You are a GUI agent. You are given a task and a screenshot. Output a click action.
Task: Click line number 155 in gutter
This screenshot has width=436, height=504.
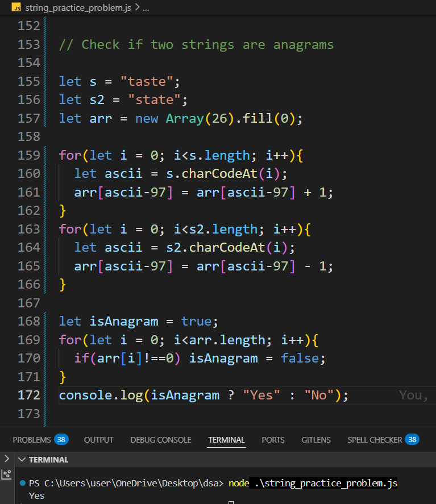[29, 81]
